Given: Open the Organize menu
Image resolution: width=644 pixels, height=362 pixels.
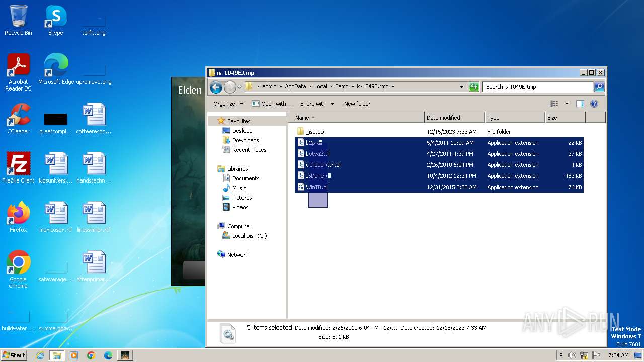Looking at the screenshot, I should click(228, 104).
